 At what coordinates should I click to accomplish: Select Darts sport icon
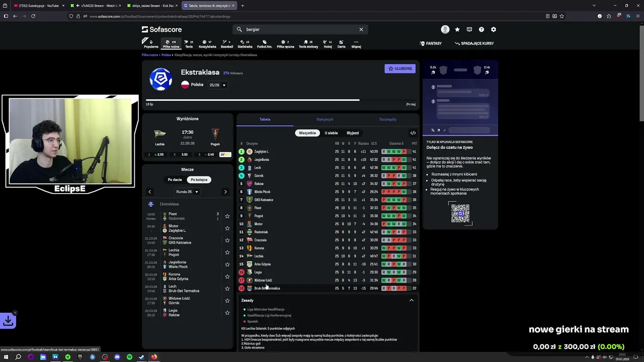(341, 44)
